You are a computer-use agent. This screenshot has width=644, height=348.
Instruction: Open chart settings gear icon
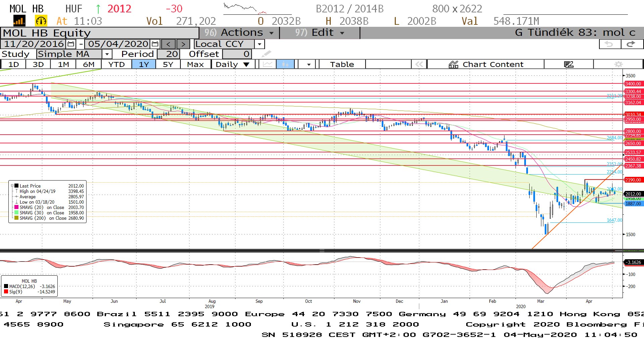(x=619, y=64)
